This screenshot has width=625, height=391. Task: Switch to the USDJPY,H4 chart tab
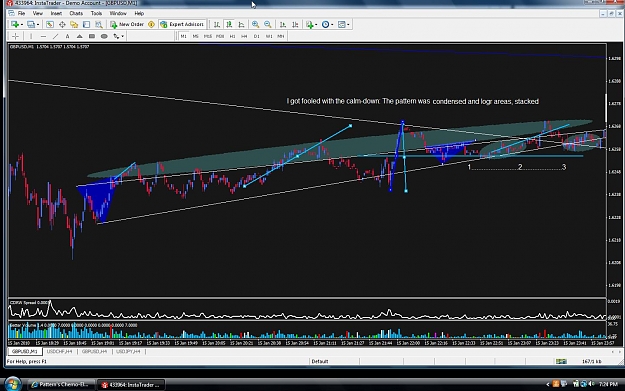pos(128,352)
